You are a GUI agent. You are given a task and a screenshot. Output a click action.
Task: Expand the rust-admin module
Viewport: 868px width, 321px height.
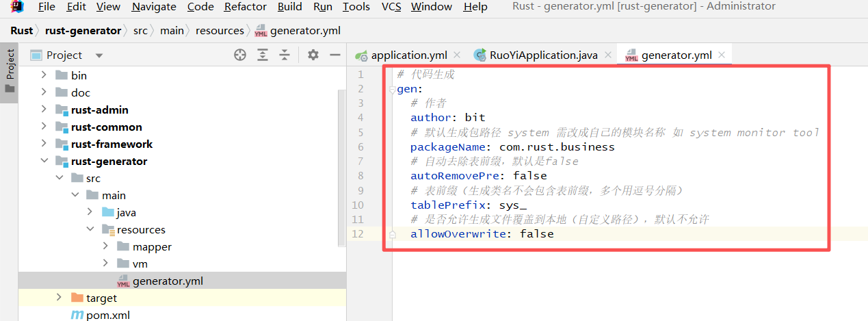(x=44, y=110)
